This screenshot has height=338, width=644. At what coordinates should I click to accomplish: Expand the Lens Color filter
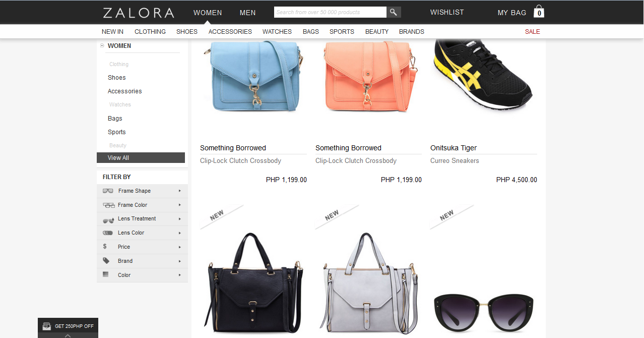click(x=179, y=233)
